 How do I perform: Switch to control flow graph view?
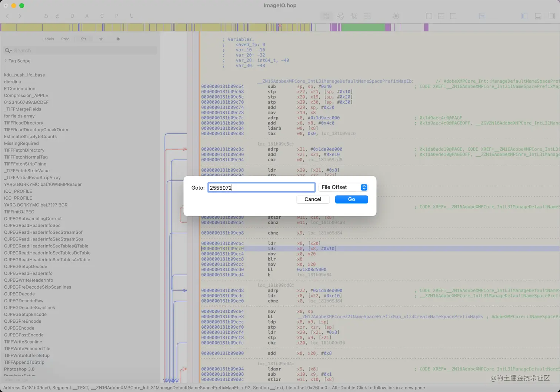pos(340,16)
